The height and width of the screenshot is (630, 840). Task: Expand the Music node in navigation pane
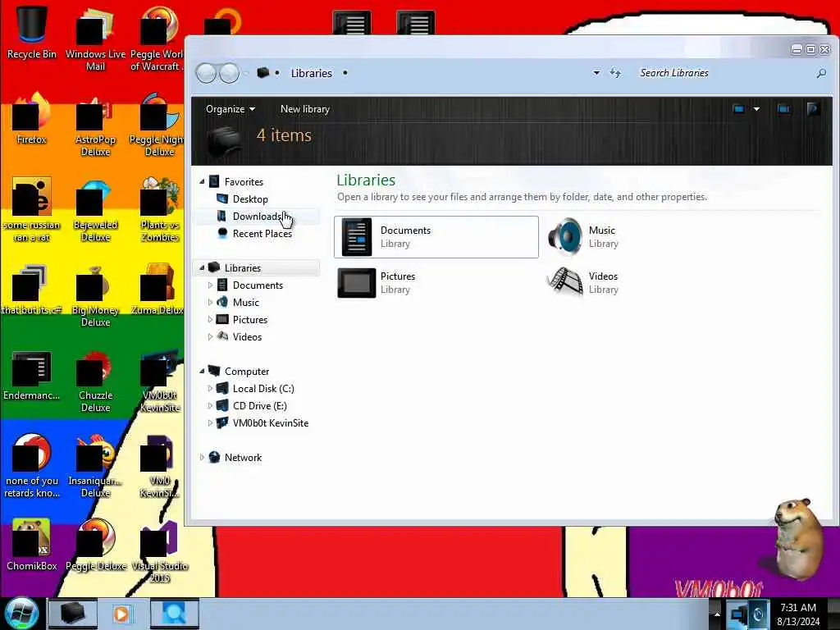click(210, 302)
